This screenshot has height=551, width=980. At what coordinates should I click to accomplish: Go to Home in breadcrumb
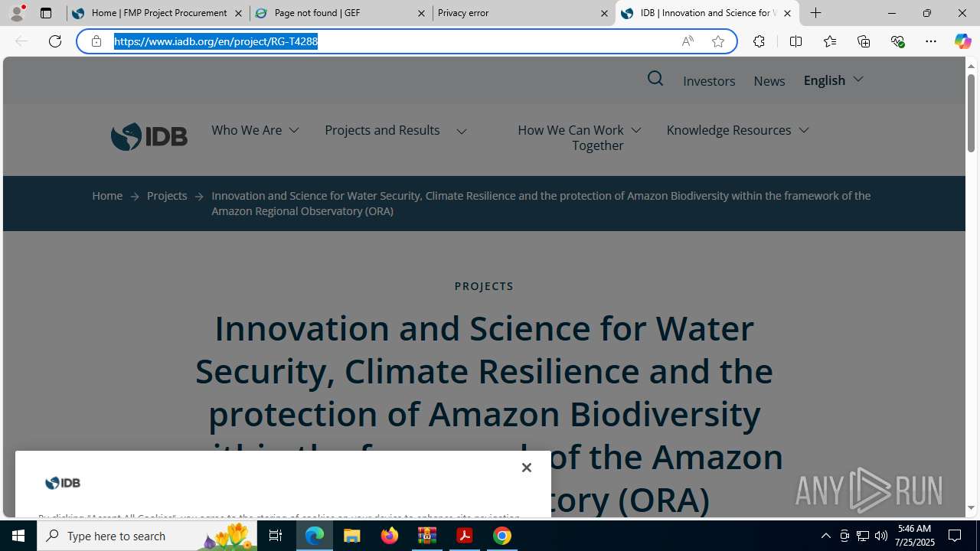107,196
